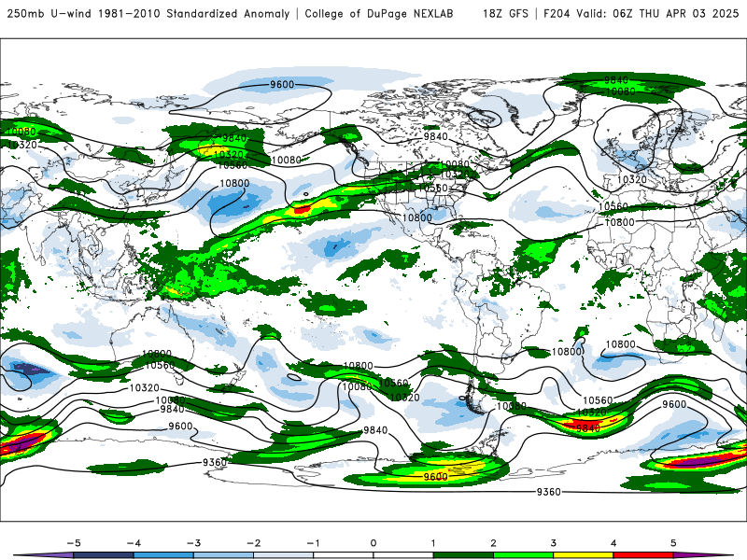
Task: Click the '10320' contour label over Europe
Action: coord(632,179)
